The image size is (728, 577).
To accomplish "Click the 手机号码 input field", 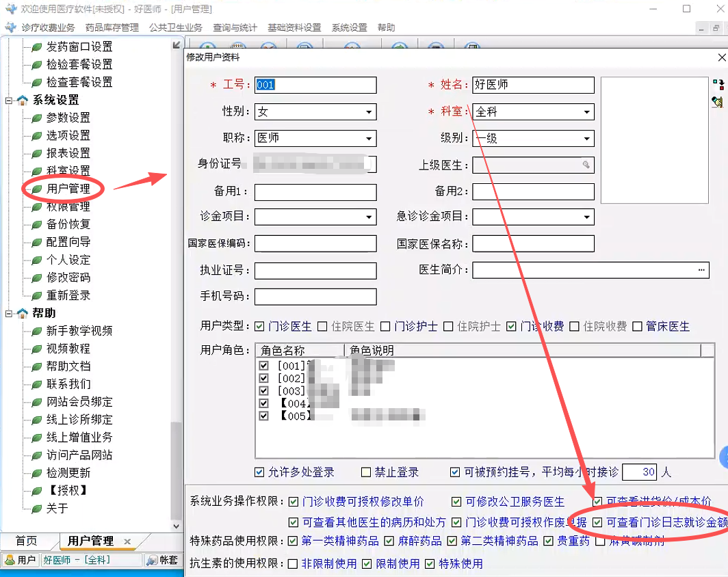I will coord(315,297).
